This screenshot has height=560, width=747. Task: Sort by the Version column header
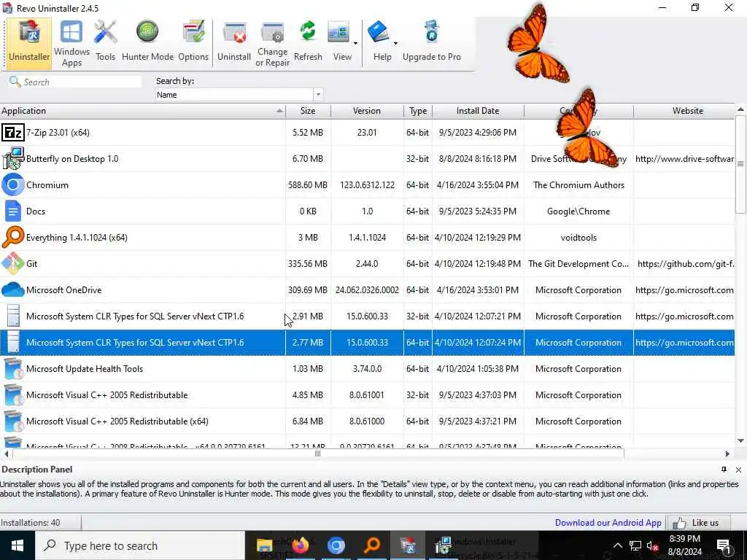(367, 111)
